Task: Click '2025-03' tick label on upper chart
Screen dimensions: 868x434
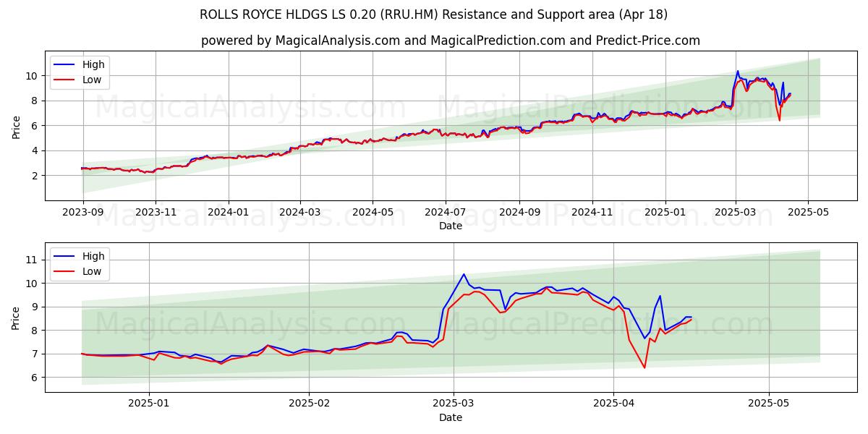Action: [x=736, y=213]
